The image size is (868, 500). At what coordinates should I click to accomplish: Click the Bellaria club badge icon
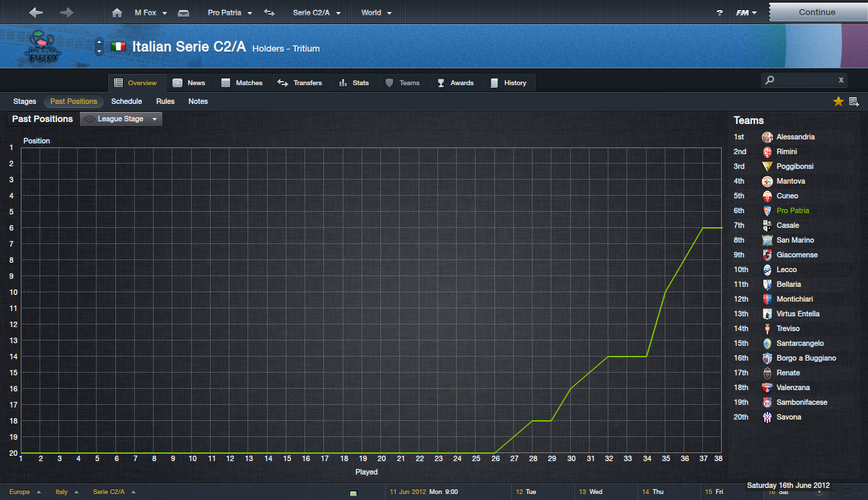[767, 284]
